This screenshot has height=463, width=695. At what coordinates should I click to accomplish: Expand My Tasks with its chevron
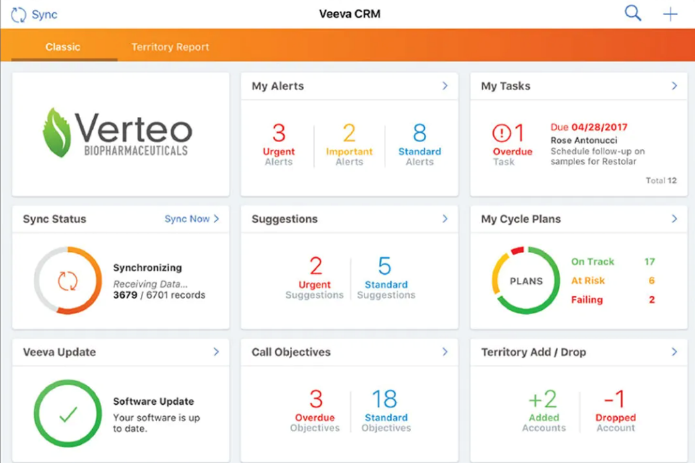click(674, 86)
